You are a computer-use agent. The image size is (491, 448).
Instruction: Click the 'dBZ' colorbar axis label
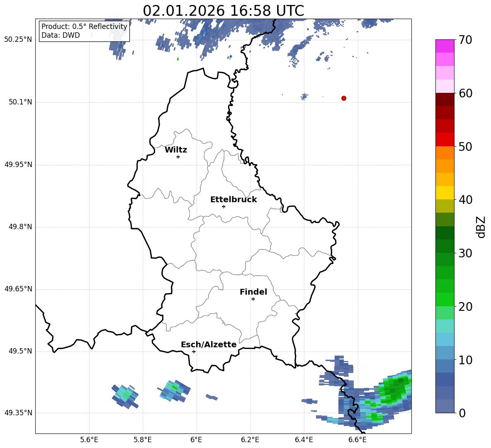pos(480,227)
